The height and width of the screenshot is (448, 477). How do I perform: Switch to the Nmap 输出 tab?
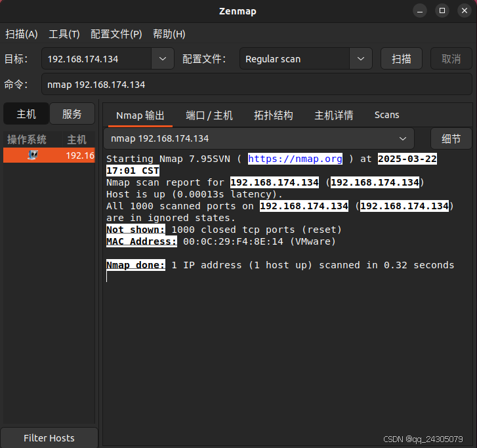coord(140,115)
